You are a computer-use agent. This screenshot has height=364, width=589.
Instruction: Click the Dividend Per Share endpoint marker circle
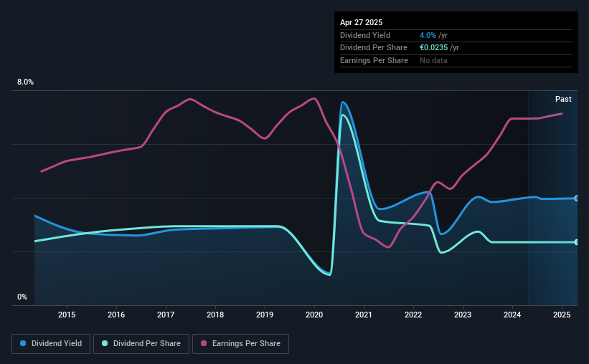point(577,242)
